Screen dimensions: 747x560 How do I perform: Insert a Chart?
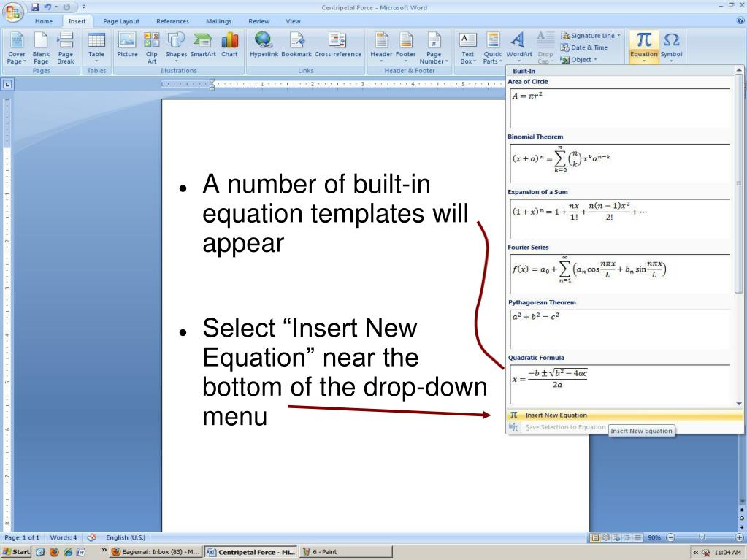coord(229,46)
